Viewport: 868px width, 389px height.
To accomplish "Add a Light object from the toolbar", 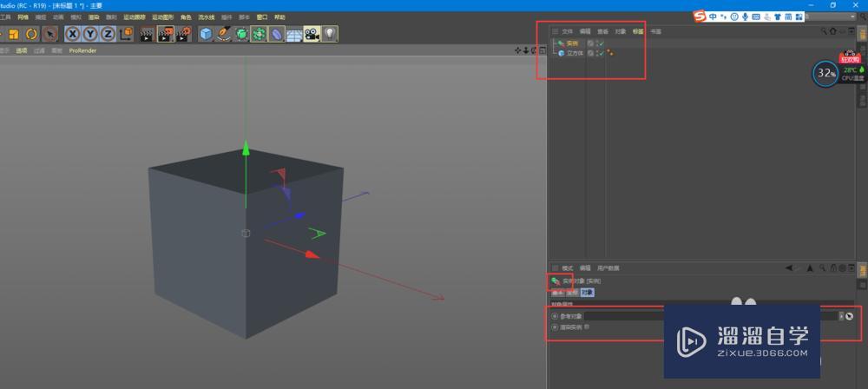I will point(329,35).
